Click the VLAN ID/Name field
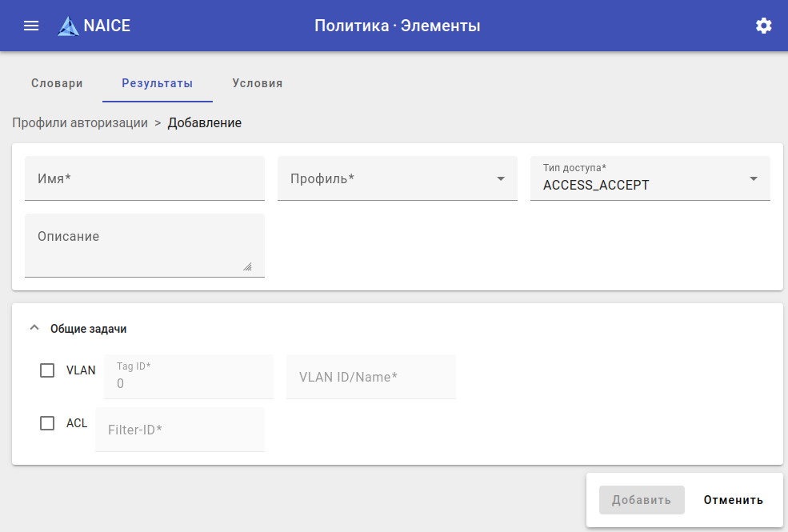The image size is (788, 532). 370,377
